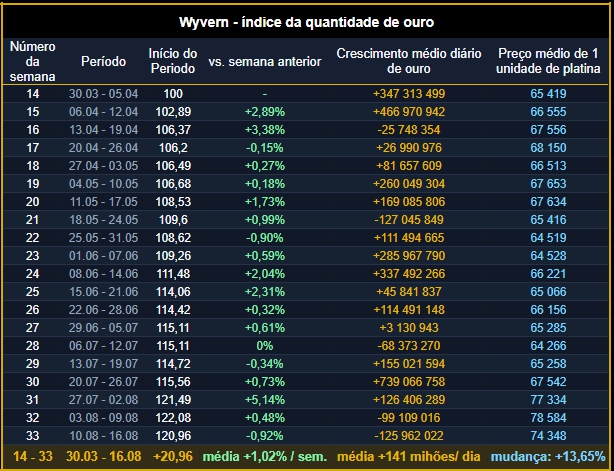Select 'Crescimento médio diário de ouro' header
This screenshot has height=471, width=614.
coord(409,61)
